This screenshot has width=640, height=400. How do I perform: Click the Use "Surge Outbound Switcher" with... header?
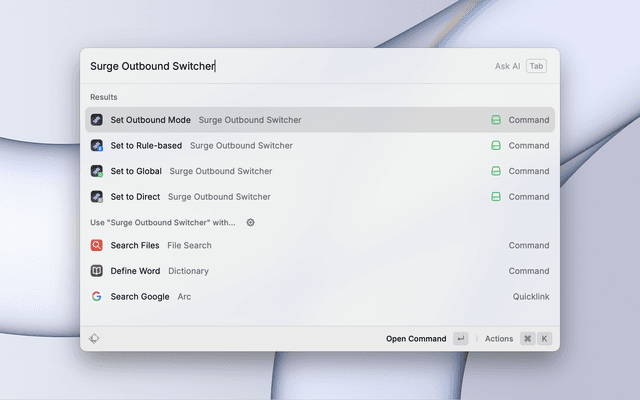(162, 222)
